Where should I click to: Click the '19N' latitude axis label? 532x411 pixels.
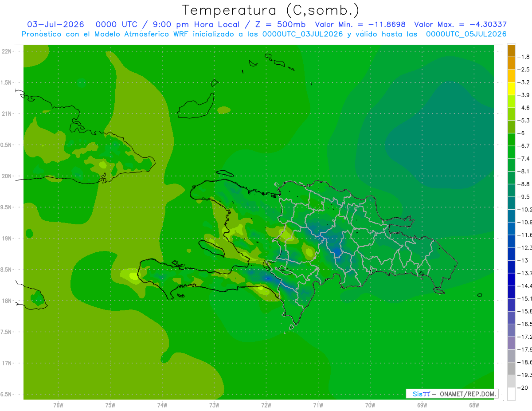[x=7, y=238]
